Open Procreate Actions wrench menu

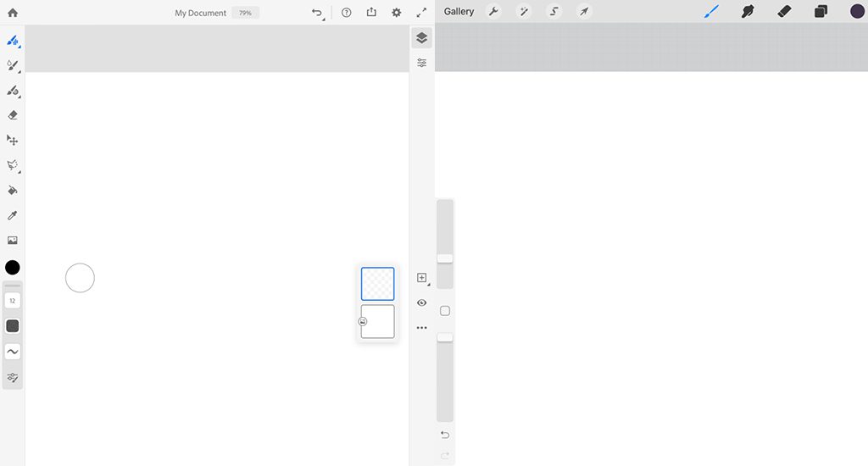pyautogui.click(x=493, y=12)
